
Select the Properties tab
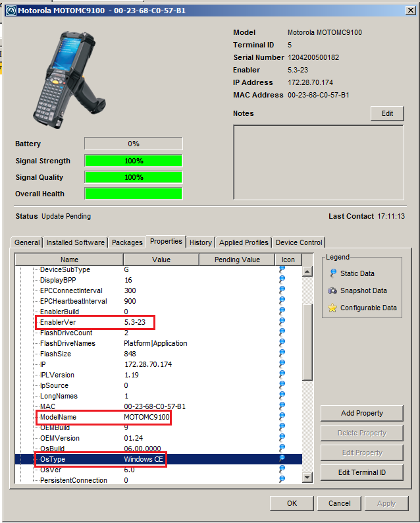pos(166,241)
